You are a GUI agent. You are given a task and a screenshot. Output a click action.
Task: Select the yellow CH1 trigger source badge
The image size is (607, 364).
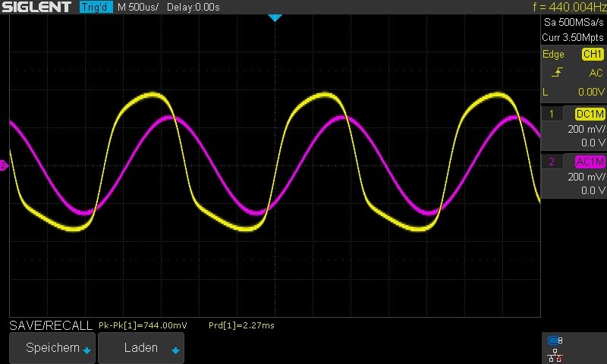pos(593,54)
